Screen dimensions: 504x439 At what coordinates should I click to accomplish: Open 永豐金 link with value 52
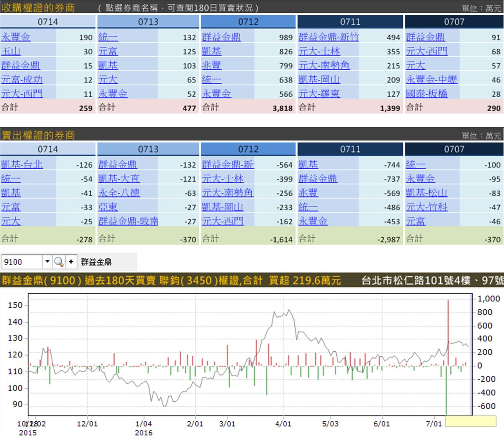coord(113,93)
